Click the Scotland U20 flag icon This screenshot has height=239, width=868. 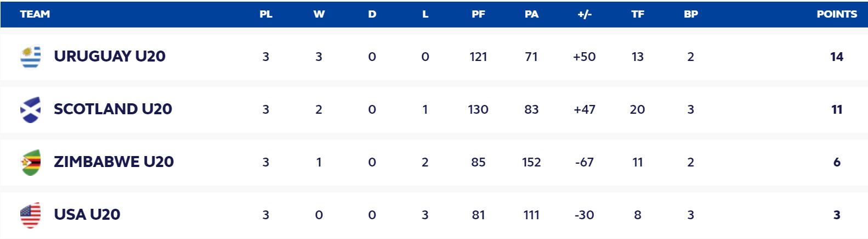point(31,109)
